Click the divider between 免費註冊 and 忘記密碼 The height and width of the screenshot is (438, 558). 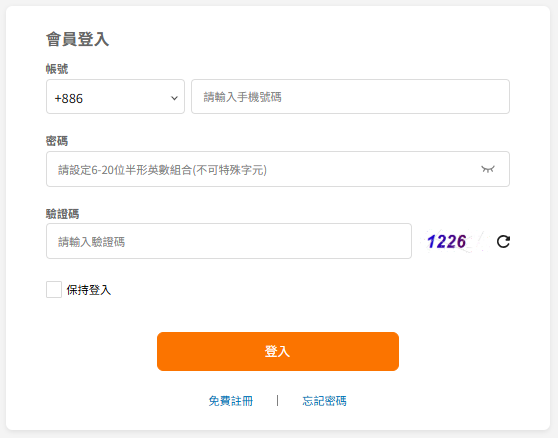[278, 401]
